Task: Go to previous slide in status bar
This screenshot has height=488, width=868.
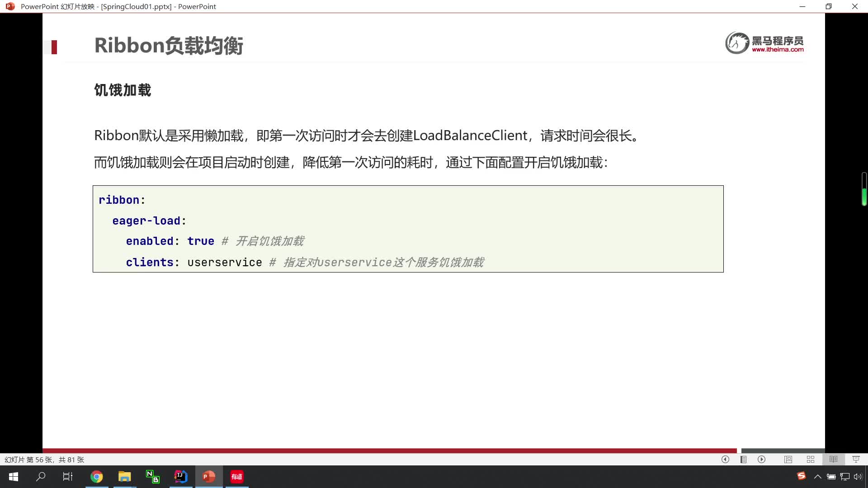Action: pyautogui.click(x=725, y=460)
